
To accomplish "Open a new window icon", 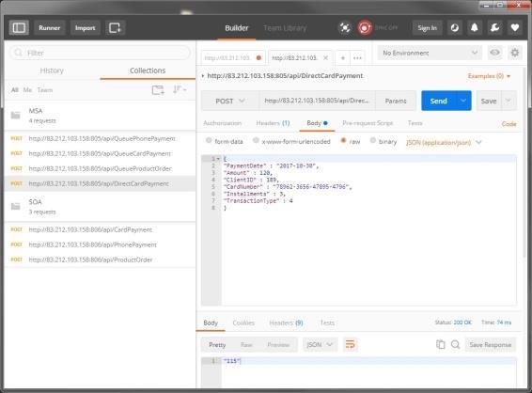I will pyautogui.click(x=115, y=27).
